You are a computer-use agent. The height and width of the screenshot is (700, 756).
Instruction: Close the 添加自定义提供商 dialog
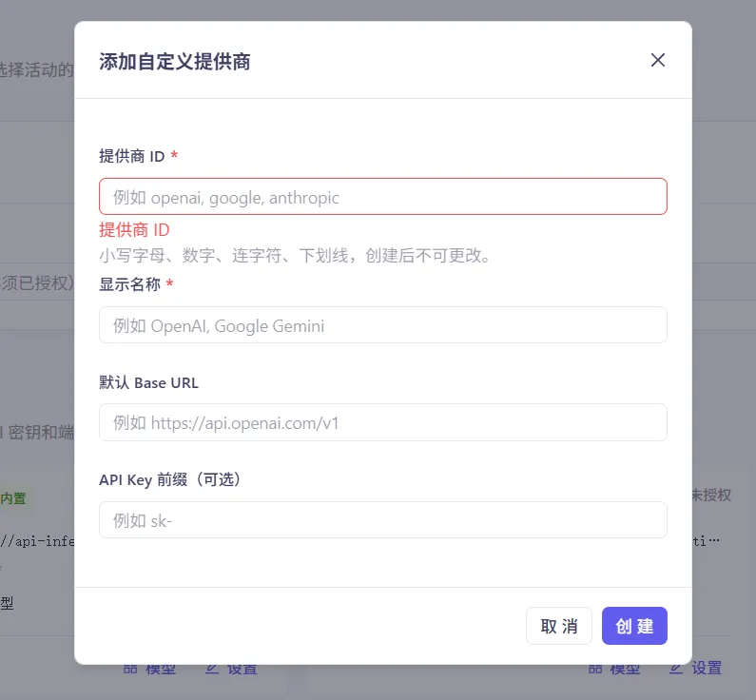pos(658,60)
